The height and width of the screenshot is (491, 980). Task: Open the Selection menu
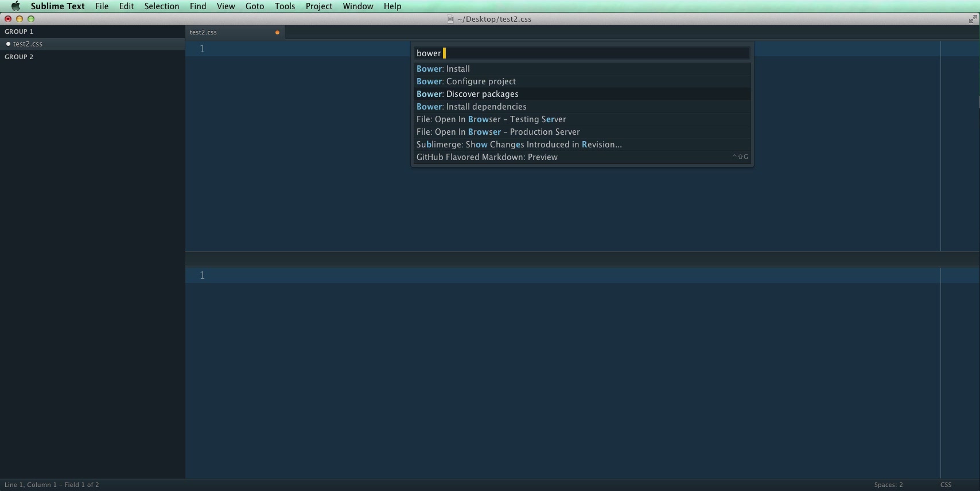point(161,6)
